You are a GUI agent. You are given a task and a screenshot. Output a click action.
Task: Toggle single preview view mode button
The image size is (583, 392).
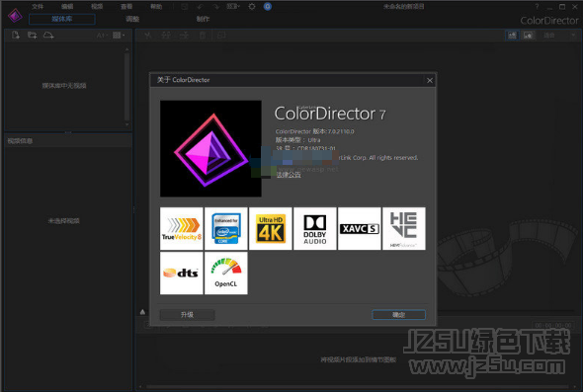(x=529, y=36)
